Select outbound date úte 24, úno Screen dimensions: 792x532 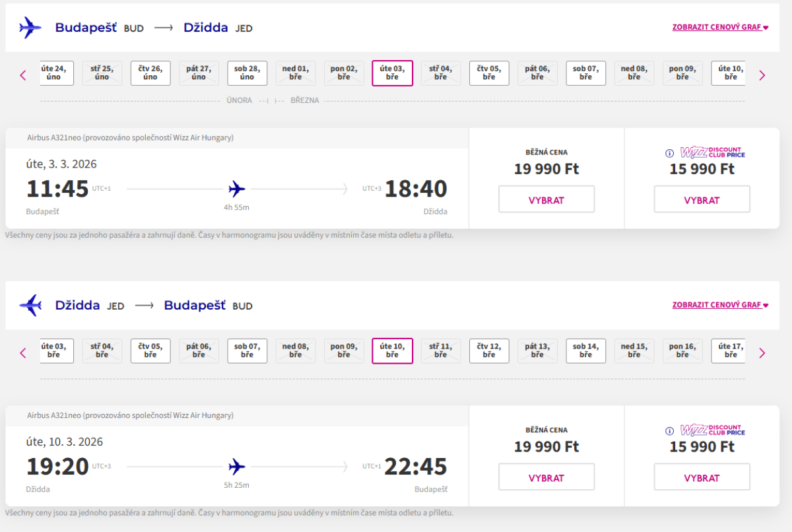56,73
